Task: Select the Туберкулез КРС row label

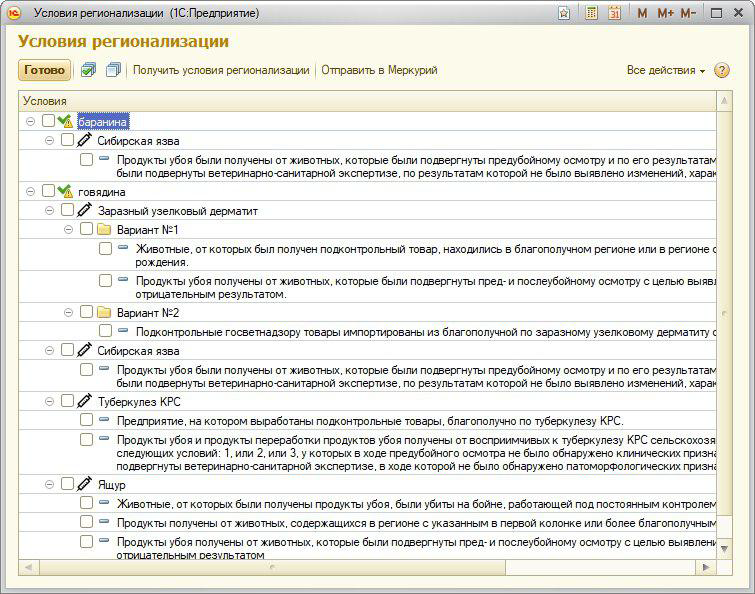Action: pos(139,402)
